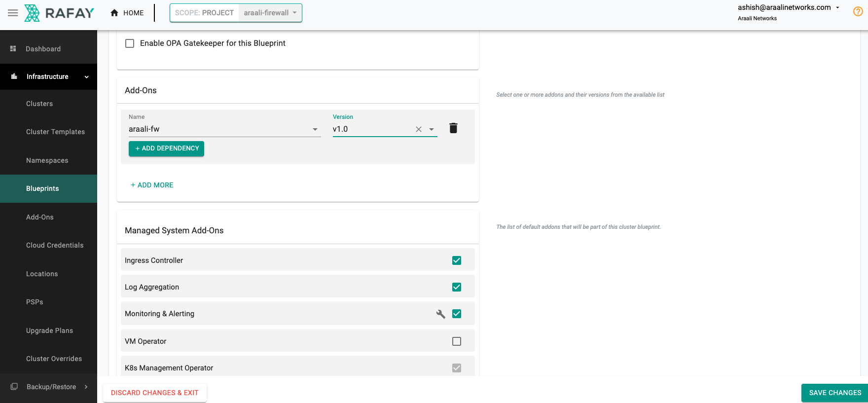Click the Save Changes button
The height and width of the screenshot is (403, 868).
coord(835,393)
